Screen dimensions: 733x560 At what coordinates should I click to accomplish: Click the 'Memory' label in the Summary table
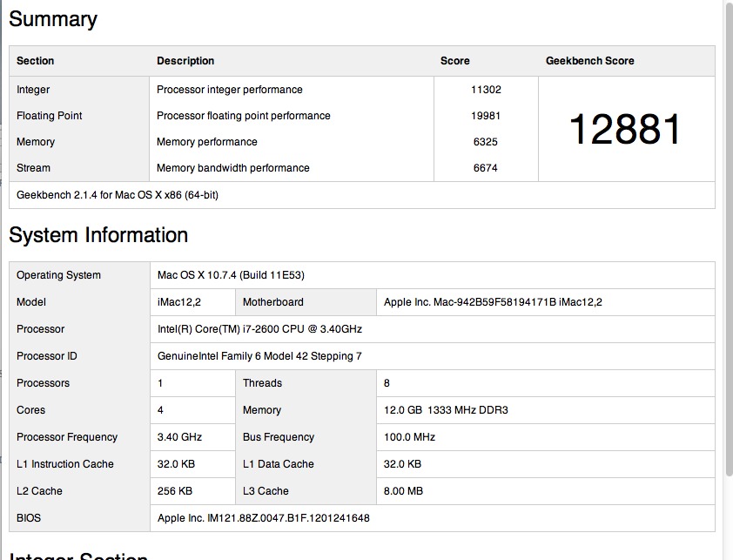[x=36, y=142]
